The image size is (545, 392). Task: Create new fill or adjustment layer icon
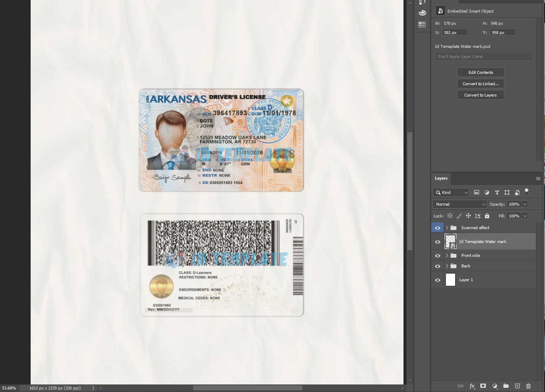tap(495, 386)
